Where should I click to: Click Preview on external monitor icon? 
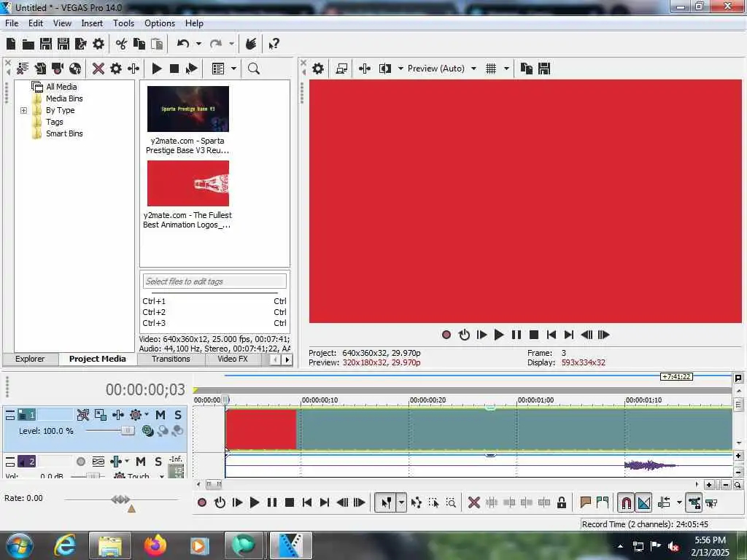click(x=341, y=69)
